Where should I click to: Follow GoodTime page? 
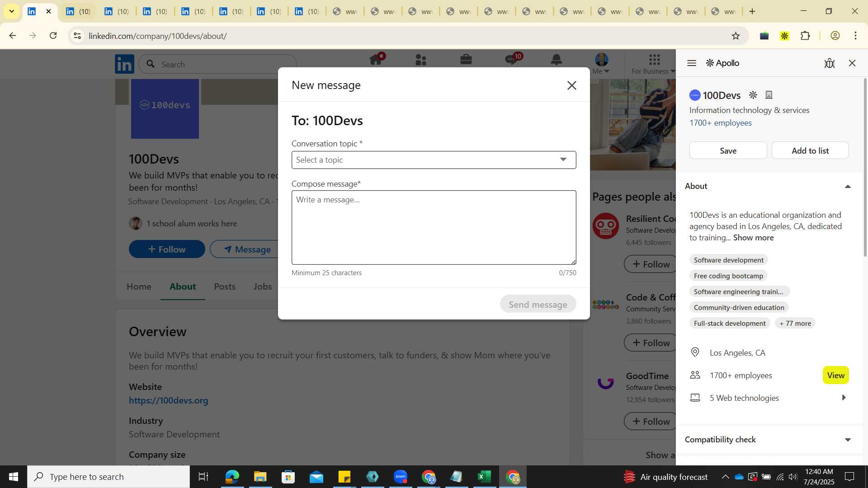[x=650, y=421]
